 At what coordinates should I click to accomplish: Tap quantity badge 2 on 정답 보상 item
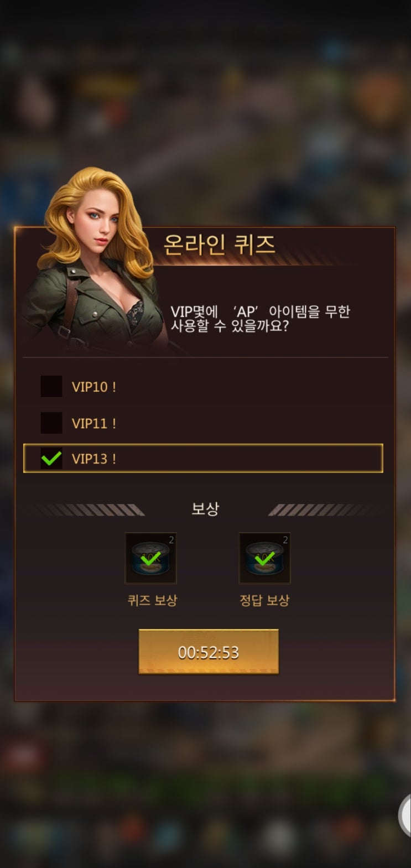point(285,540)
